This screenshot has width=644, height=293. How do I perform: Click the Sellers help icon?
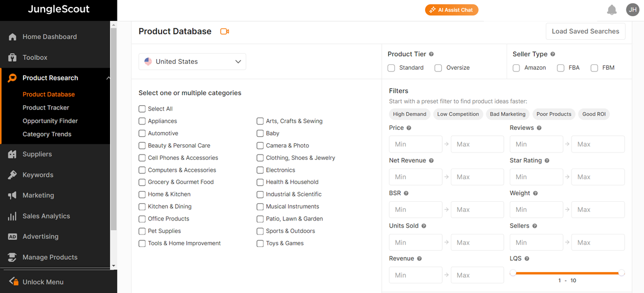click(535, 226)
